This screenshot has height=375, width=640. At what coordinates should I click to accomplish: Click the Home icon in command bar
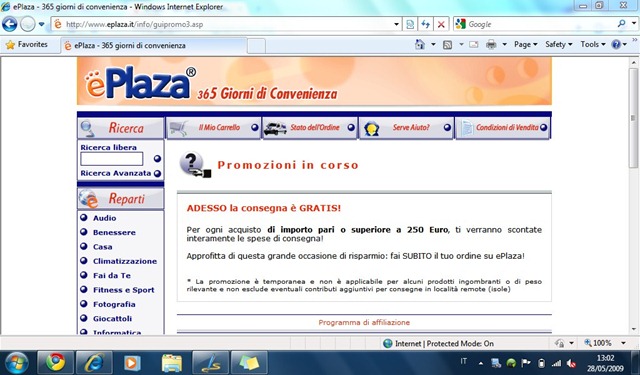click(420, 44)
